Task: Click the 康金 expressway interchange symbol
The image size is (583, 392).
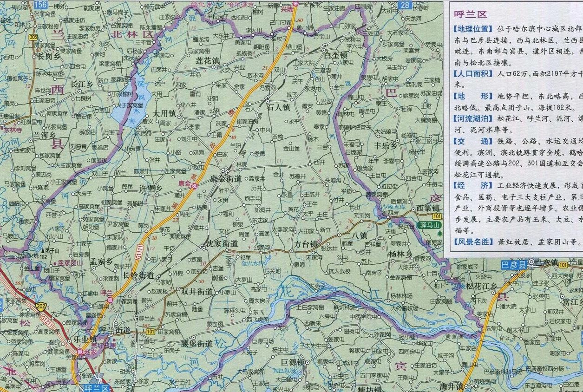Action: (x=195, y=186)
